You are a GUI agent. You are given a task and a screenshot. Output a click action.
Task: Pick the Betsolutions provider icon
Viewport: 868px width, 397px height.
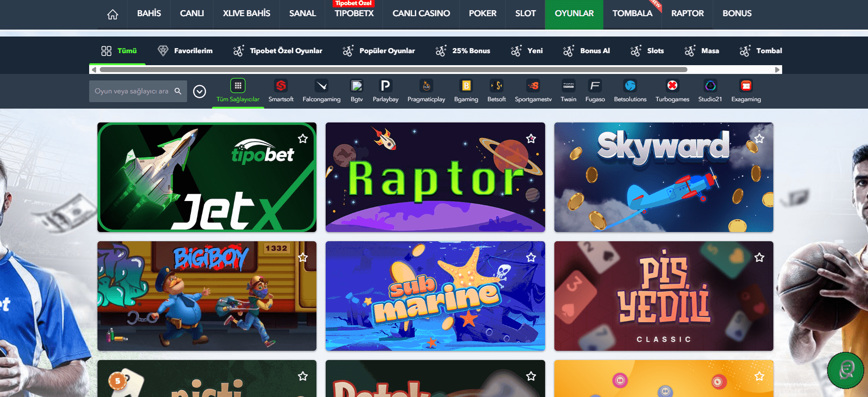tap(630, 86)
